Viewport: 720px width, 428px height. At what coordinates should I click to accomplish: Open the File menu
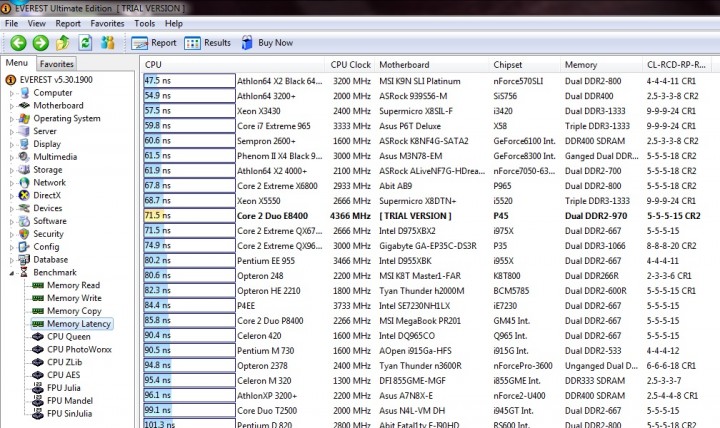point(11,23)
